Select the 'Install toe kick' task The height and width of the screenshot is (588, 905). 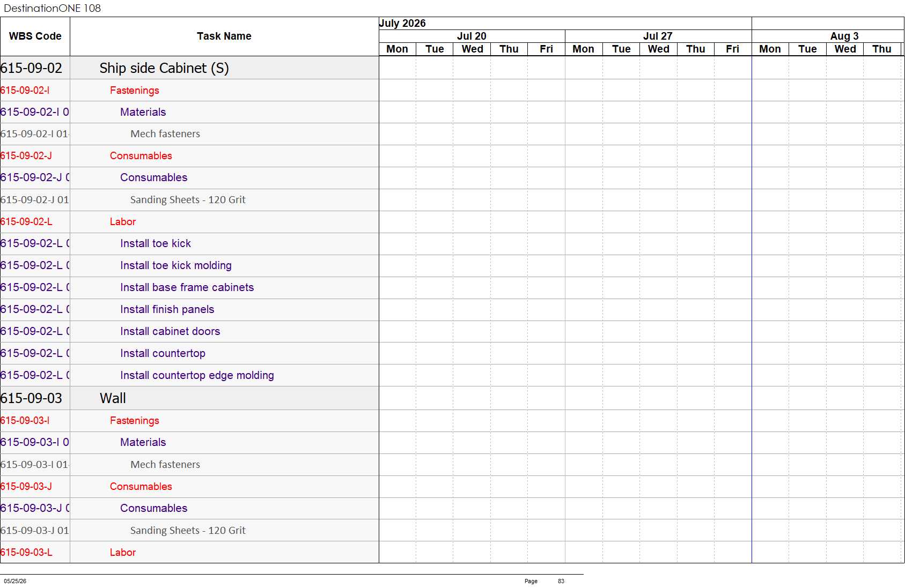[156, 243]
